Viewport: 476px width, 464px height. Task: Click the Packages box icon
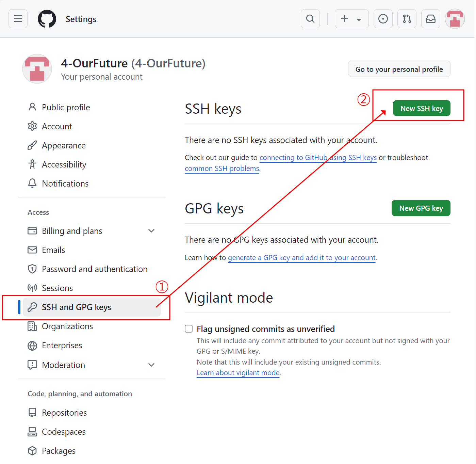[32, 451]
